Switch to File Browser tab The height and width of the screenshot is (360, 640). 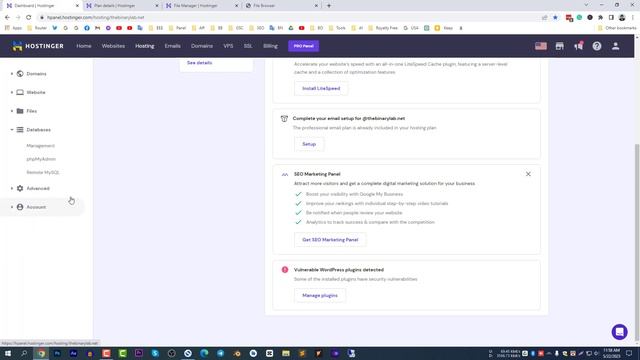click(281, 6)
